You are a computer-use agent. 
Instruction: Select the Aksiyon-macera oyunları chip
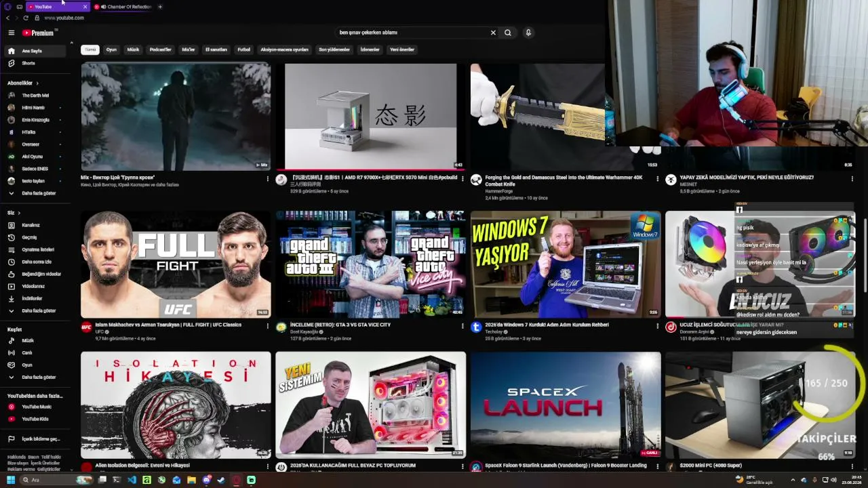click(285, 49)
